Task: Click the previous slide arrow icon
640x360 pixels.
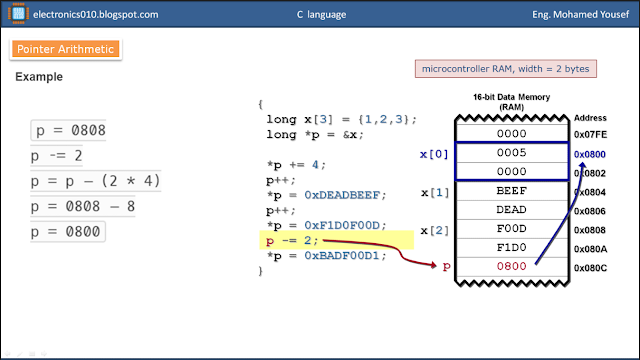Action: pos(7,354)
